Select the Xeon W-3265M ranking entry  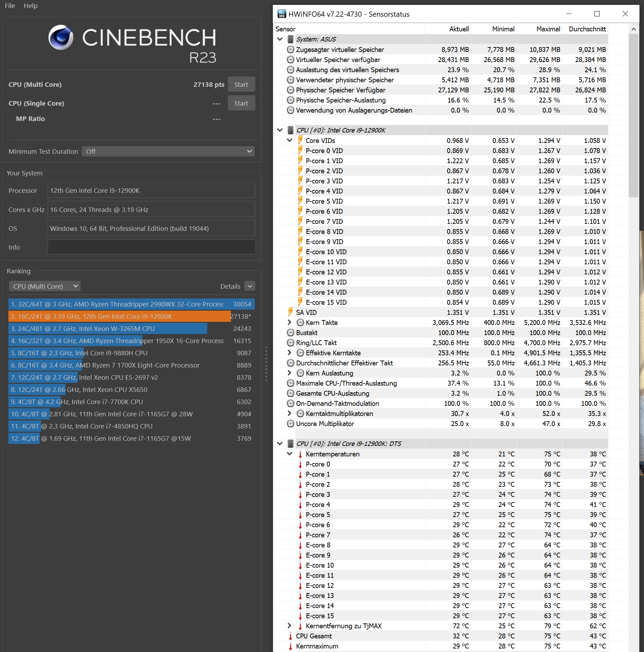coord(132,328)
